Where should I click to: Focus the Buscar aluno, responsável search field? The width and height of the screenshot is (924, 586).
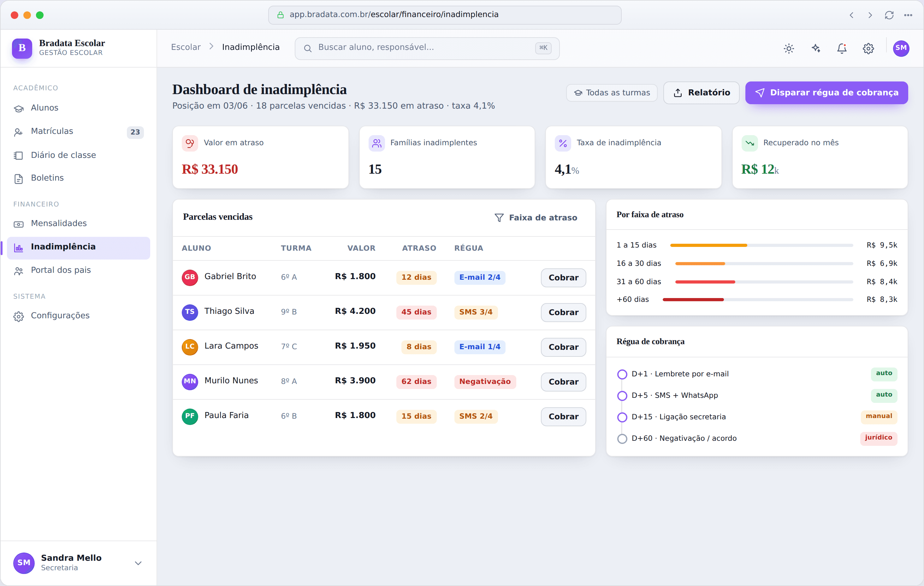coord(427,48)
